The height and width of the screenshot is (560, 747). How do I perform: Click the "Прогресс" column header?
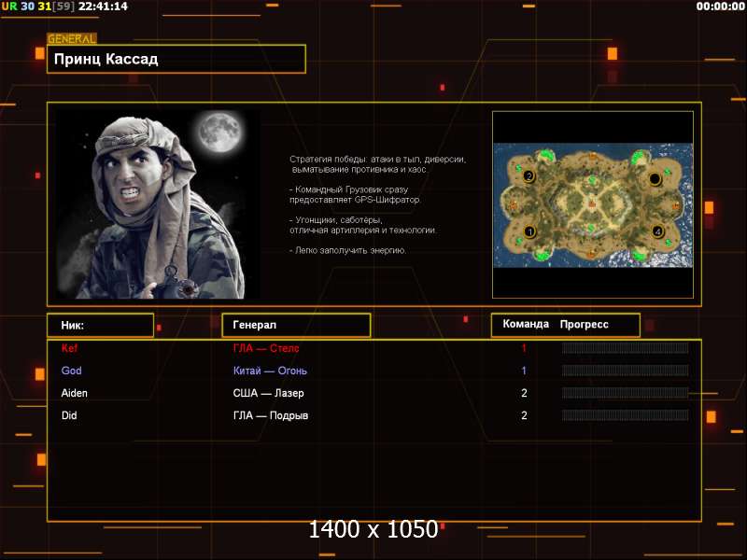(x=585, y=324)
